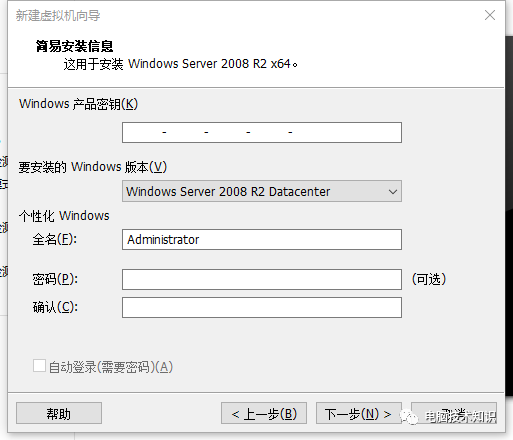
Task: Focus the 确认(C) confirm password field
Action: [262, 307]
